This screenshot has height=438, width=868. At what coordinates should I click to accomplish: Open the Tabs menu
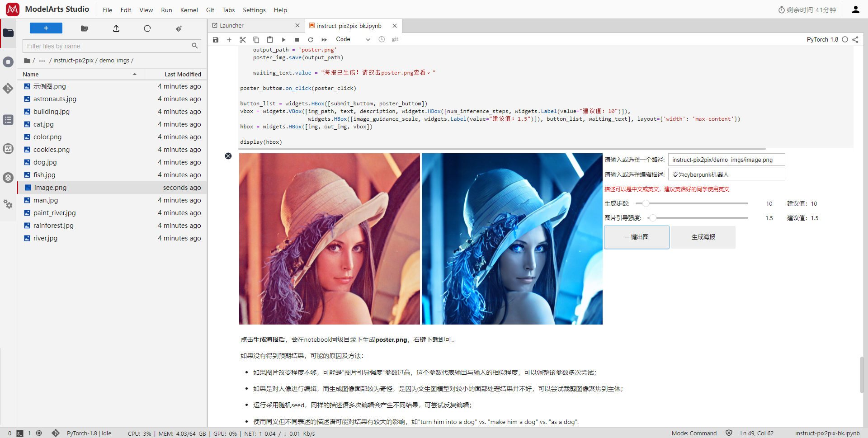point(229,10)
